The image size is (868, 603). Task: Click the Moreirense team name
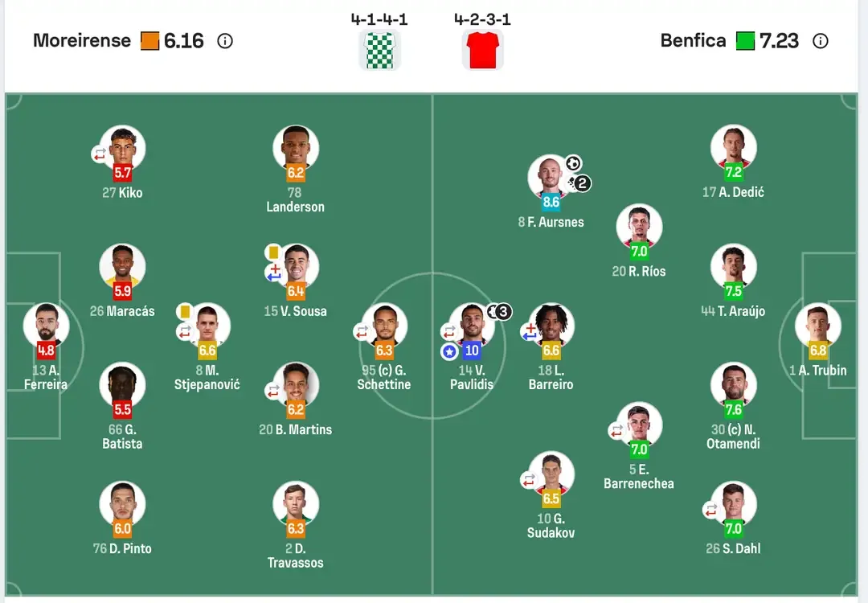tap(82, 41)
